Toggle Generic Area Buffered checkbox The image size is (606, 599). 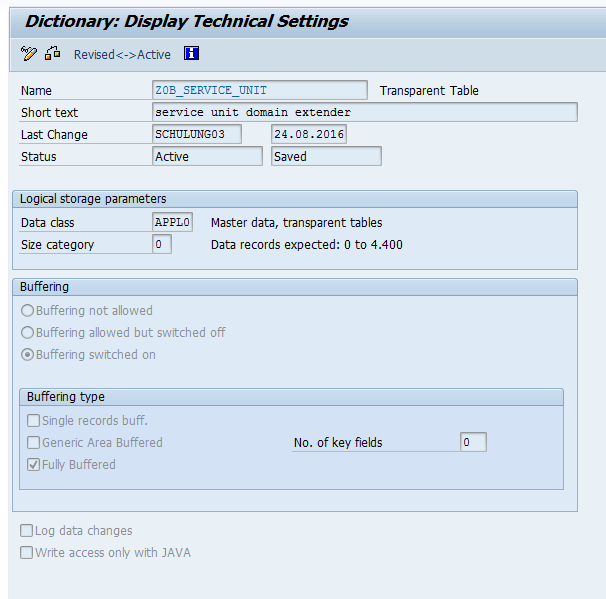click(x=34, y=443)
